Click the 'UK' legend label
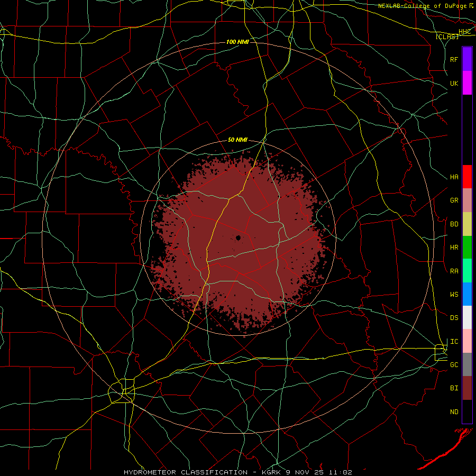476x476 pixels. [x=454, y=83]
